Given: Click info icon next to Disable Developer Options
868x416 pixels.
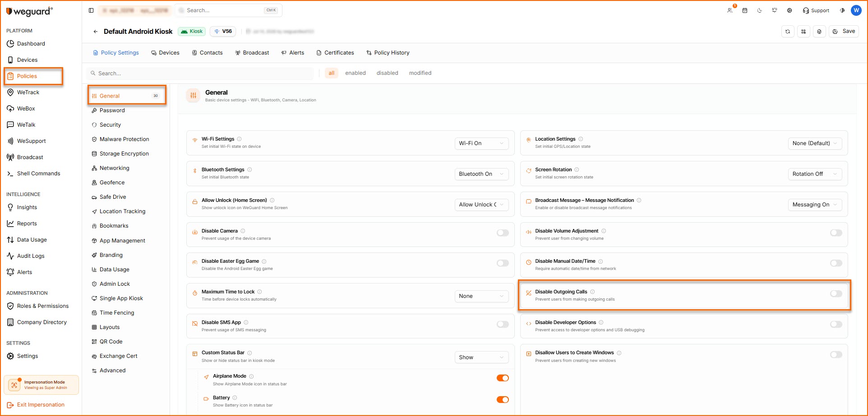Looking at the screenshot, I should (601, 322).
